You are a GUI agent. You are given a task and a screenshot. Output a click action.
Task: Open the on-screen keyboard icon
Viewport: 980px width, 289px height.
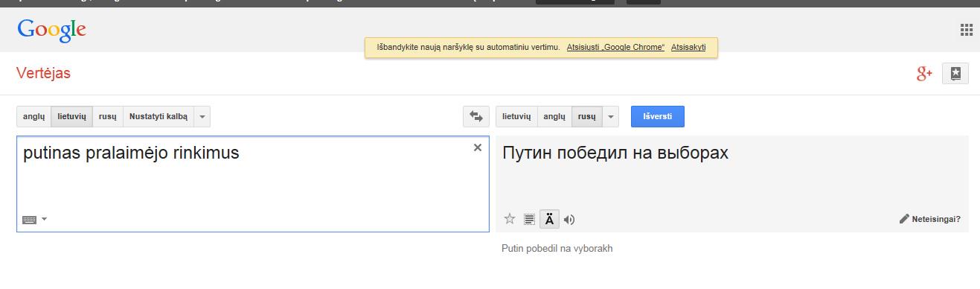(29, 219)
